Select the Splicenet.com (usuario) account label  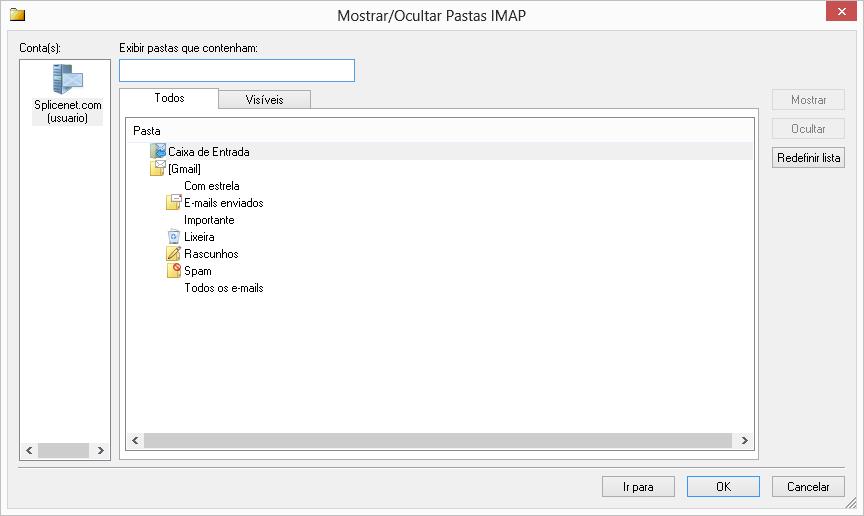(x=68, y=111)
